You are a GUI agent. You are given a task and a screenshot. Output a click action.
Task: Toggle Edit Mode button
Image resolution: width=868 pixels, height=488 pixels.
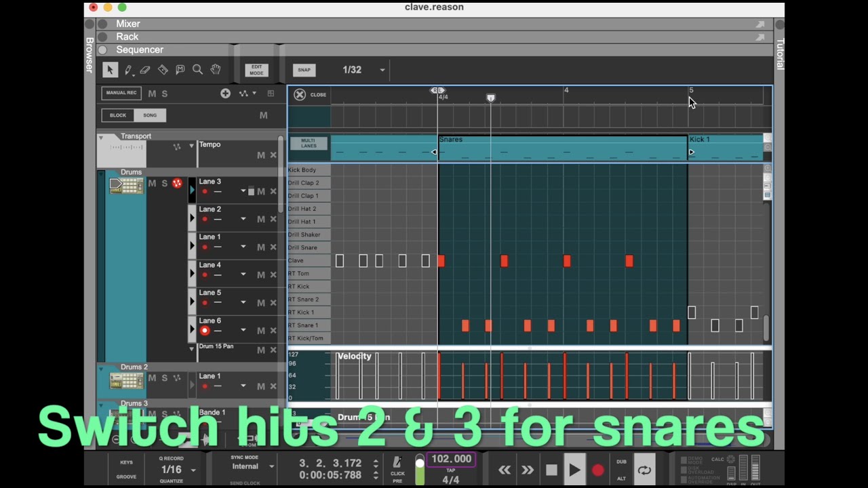coord(256,70)
